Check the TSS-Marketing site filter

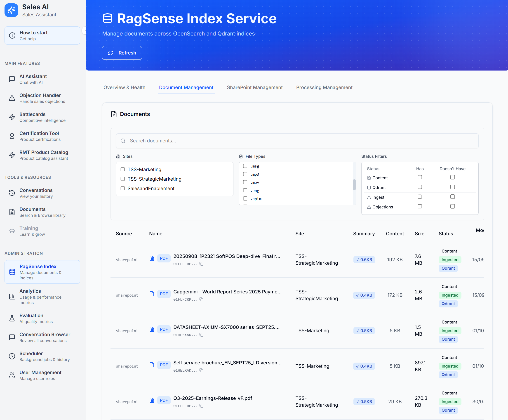click(x=123, y=169)
